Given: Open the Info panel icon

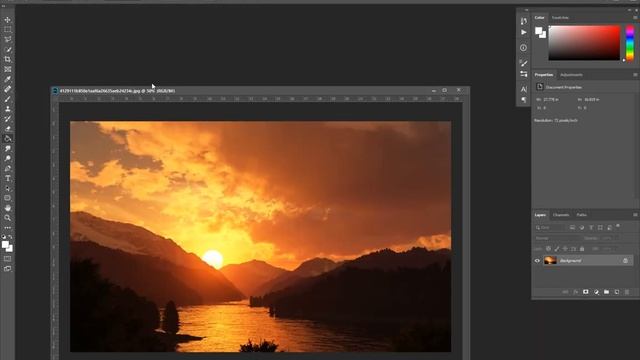Looking at the screenshot, I should click(524, 48).
